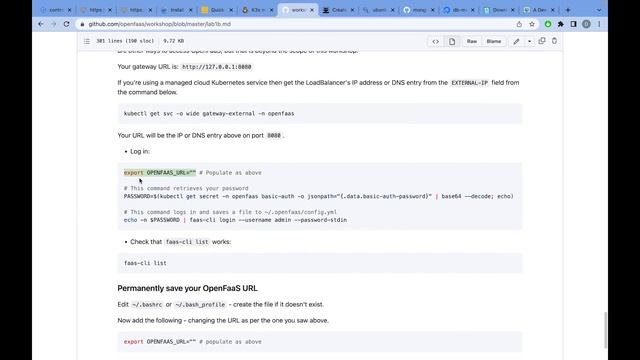Switch to the 'A Dev' tab
The image size is (640, 360).
tap(539, 10)
